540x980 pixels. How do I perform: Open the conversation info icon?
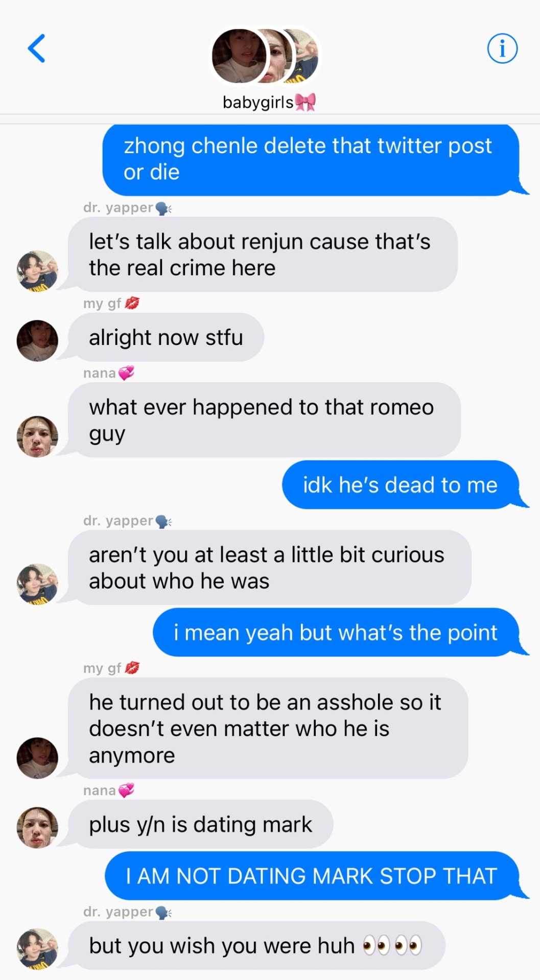(502, 49)
